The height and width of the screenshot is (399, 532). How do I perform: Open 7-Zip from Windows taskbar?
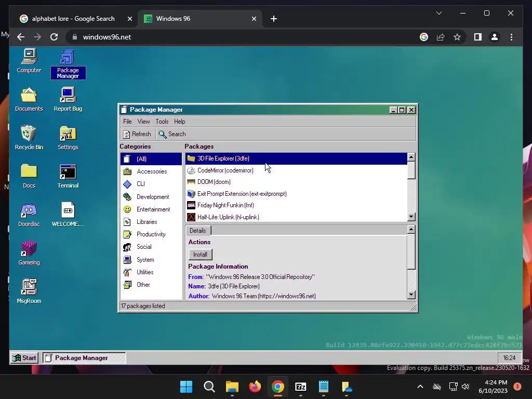coord(301,387)
